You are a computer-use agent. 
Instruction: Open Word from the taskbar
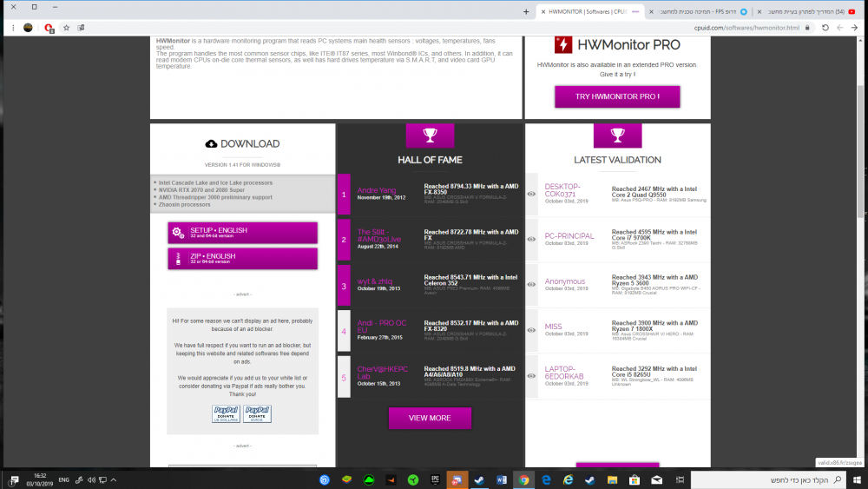click(502, 480)
